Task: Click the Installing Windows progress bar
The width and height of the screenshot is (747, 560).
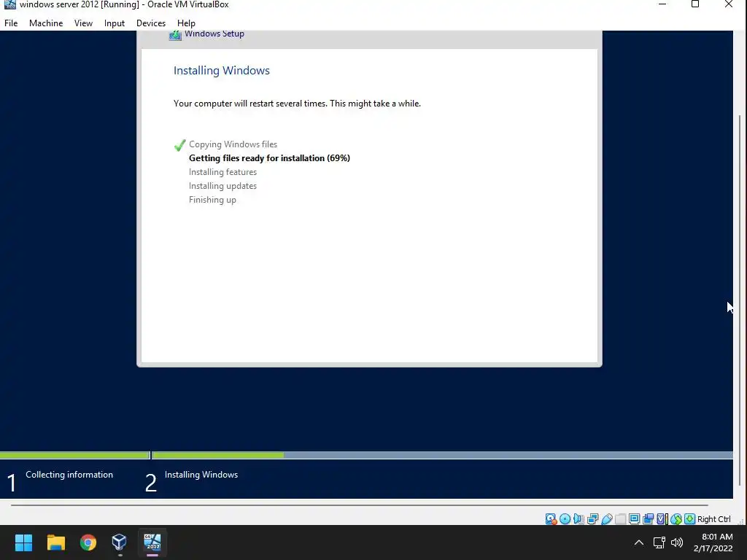Action: pyautogui.click(x=443, y=456)
